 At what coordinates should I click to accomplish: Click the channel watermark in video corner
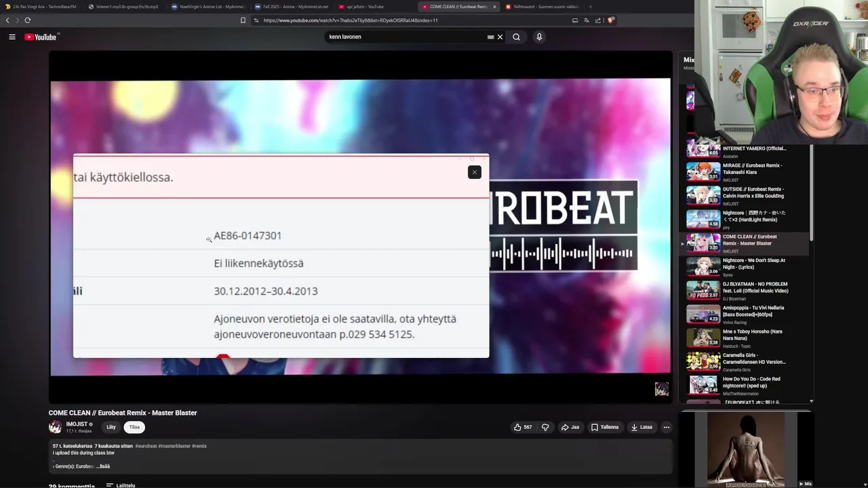pyautogui.click(x=661, y=389)
